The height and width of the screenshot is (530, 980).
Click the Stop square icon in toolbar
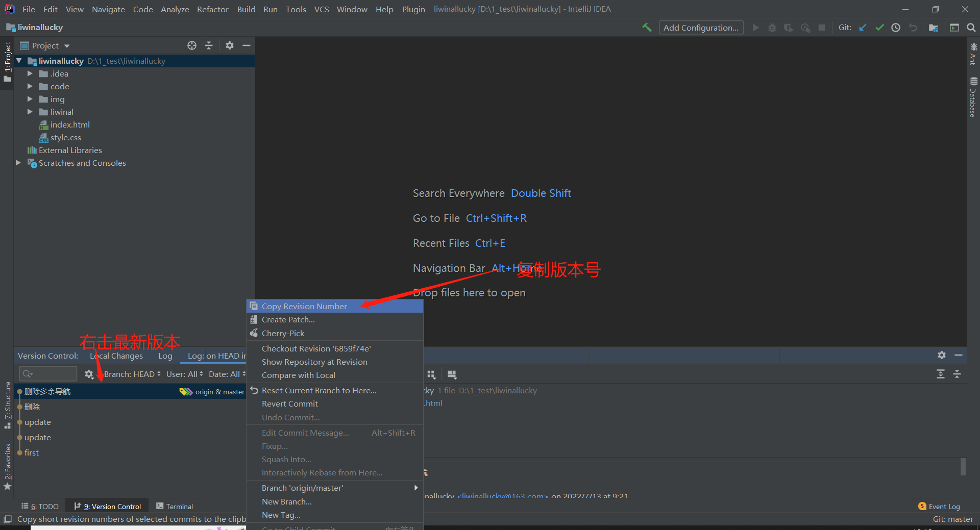tap(822, 28)
